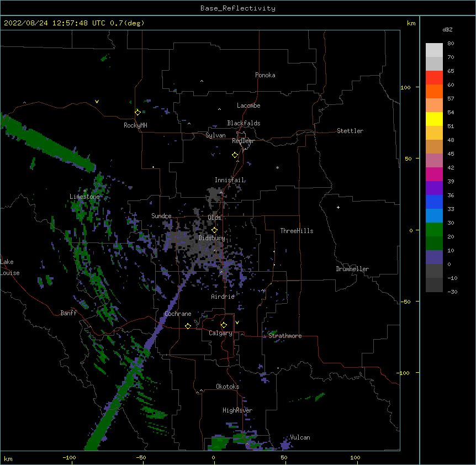476x465 pixels.
Task: Click the light gray swatch at legend top
Action: (x=434, y=50)
